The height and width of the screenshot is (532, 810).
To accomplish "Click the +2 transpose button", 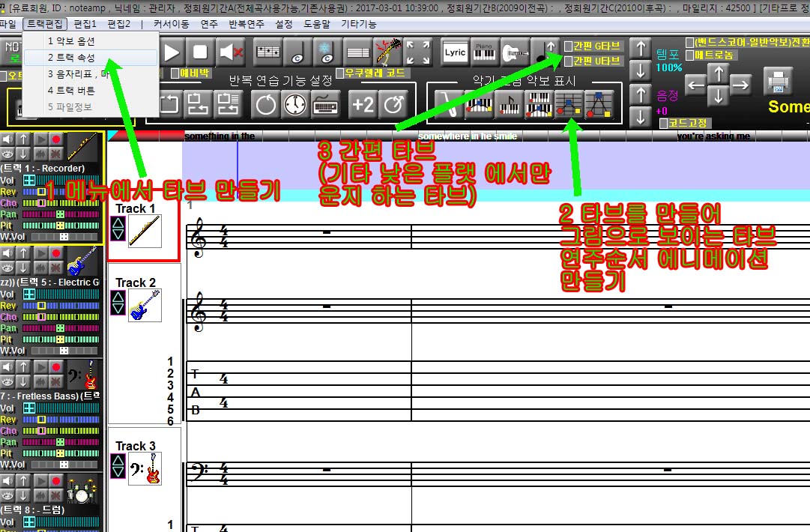I will (x=363, y=105).
